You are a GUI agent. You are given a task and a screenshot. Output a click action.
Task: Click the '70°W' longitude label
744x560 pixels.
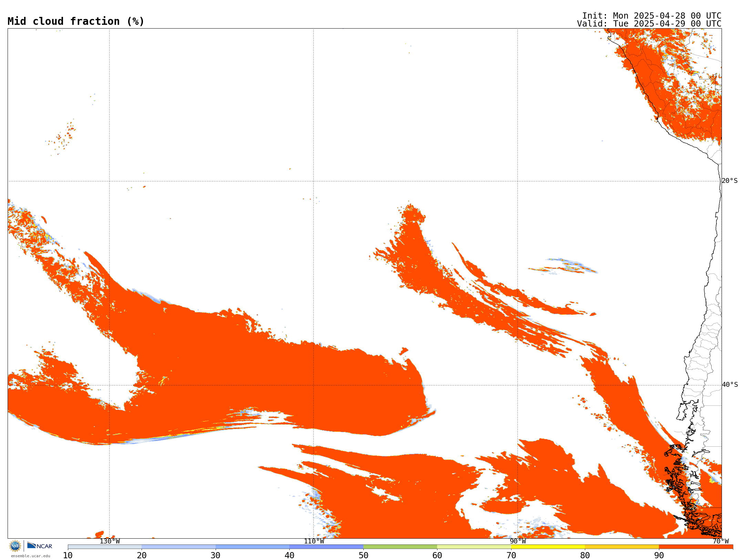click(721, 541)
